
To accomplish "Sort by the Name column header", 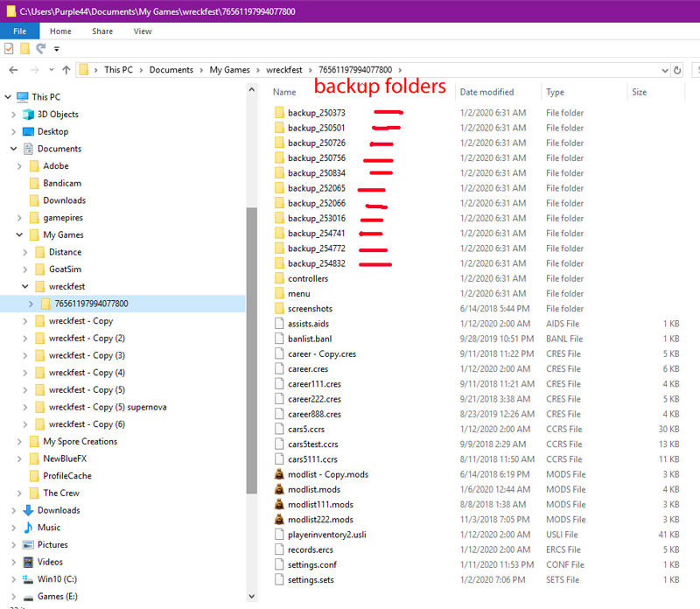I will pyautogui.click(x=284, y=92).
